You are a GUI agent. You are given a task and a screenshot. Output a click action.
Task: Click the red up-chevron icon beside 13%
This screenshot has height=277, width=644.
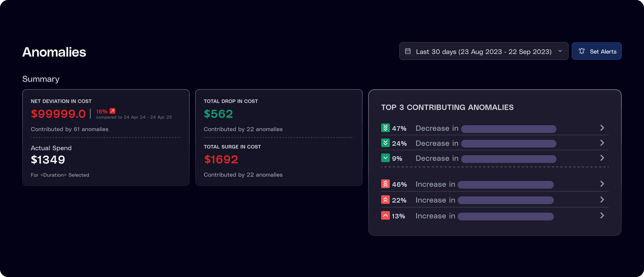click(385, 215)
